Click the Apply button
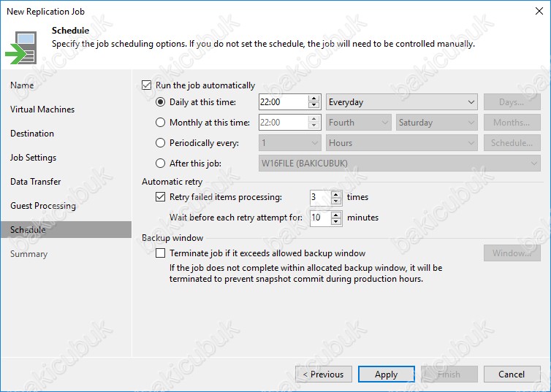Image resolution: width=551 pixels, height=392 pixels. (x=387, y=374)
